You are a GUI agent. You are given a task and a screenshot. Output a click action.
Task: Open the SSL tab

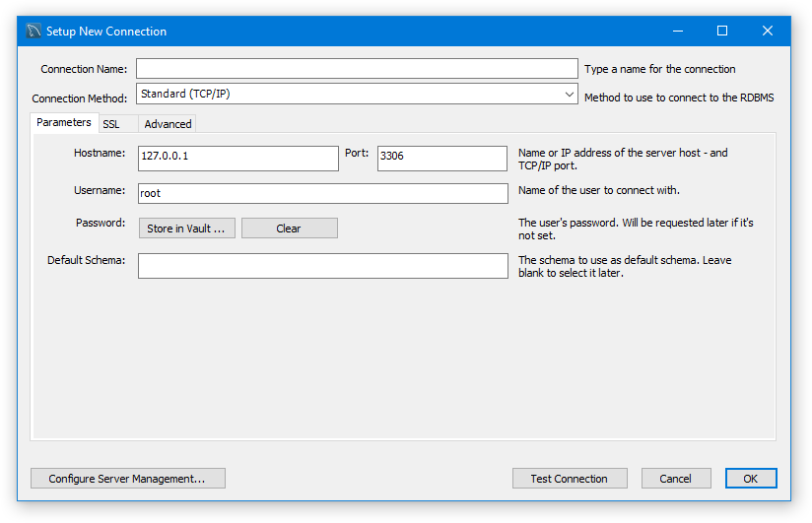(x=111, y=124)
